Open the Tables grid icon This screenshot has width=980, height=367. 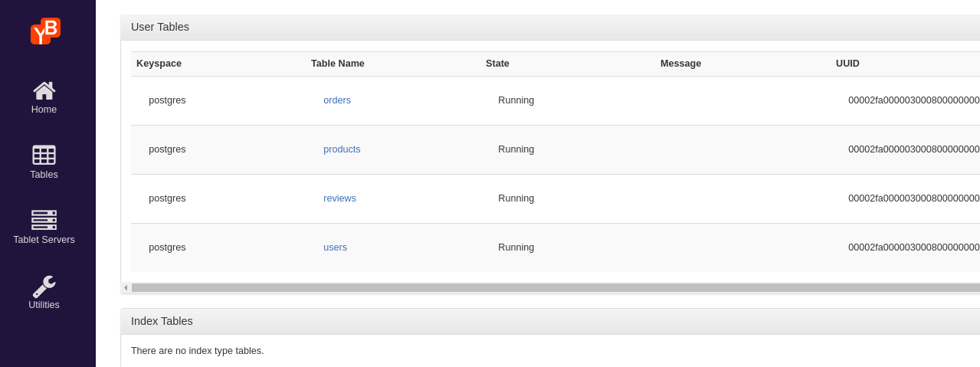[44, 155]
